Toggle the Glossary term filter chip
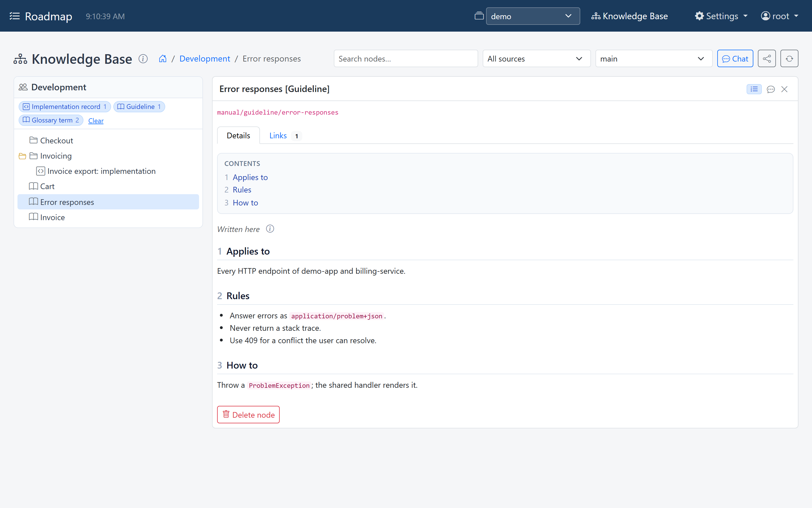 tap(51, 120)
